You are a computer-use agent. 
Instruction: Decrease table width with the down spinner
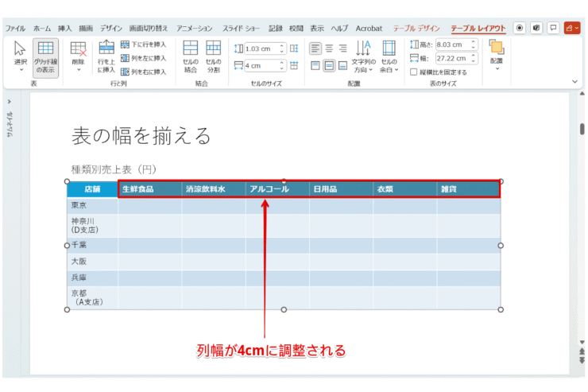[x=474, y=61]
